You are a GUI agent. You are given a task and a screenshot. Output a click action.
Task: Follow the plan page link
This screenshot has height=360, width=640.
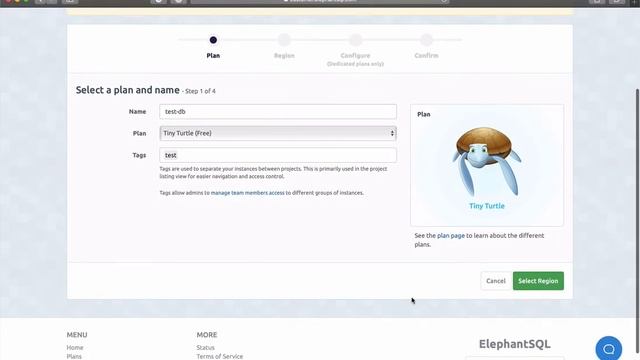click(x=451, y=236)
